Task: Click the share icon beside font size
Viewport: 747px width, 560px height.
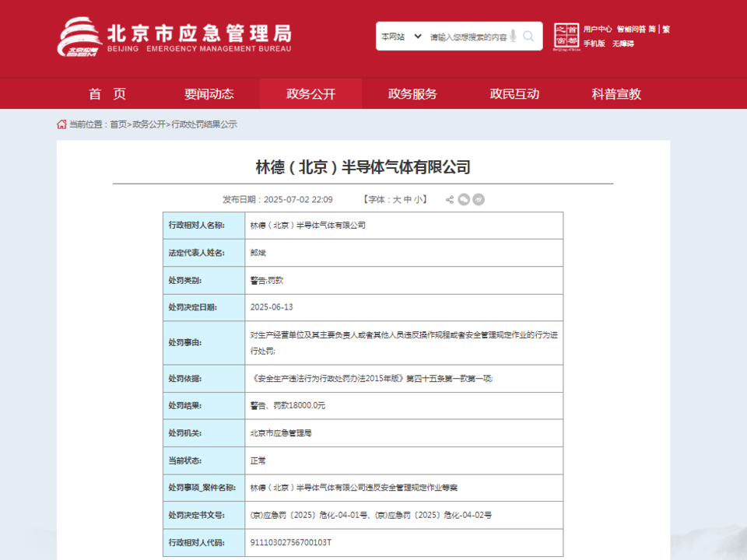Action: pos(449,200)
